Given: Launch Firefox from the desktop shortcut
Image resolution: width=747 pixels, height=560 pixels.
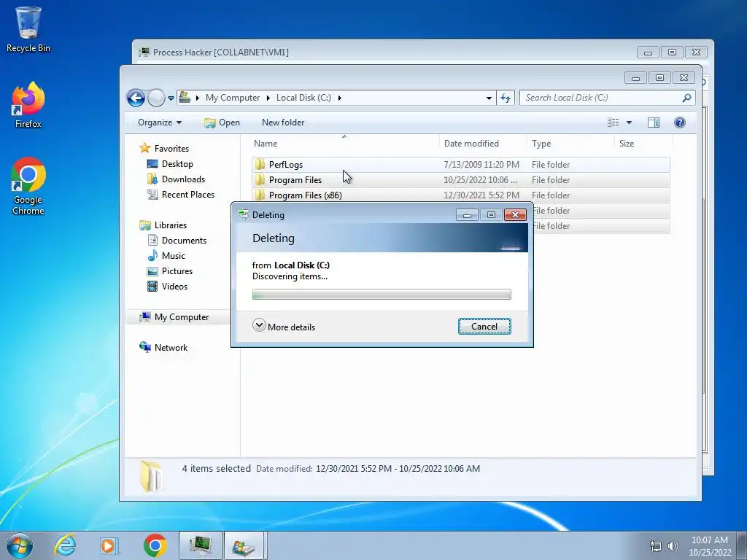Looking at the screenshot, I should 28,105.
